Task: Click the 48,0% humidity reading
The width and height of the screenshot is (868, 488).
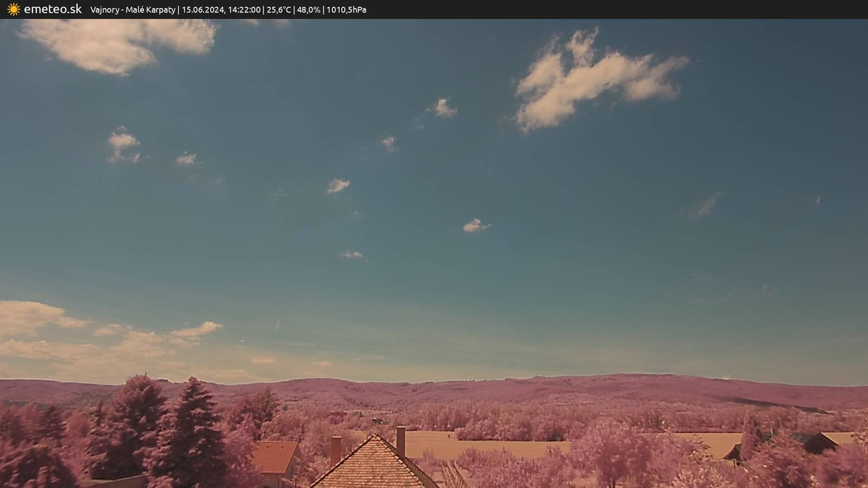Action: coord(308,10)
